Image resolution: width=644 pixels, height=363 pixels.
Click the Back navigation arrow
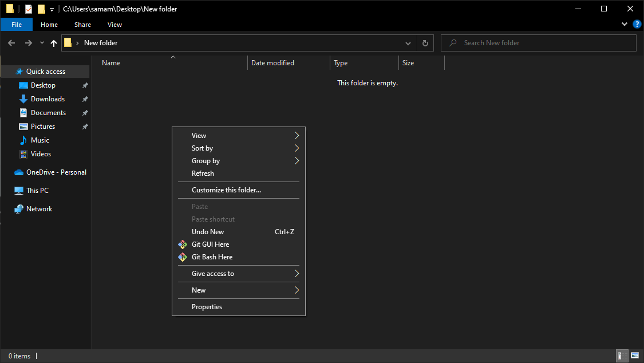coord(11,43)
